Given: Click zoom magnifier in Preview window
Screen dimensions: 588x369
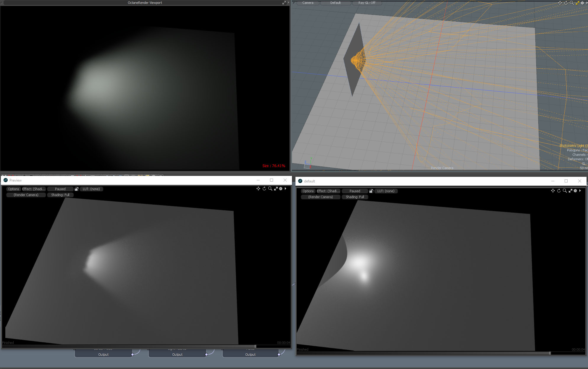Looking at the screenshot, I should pos(270,189).
